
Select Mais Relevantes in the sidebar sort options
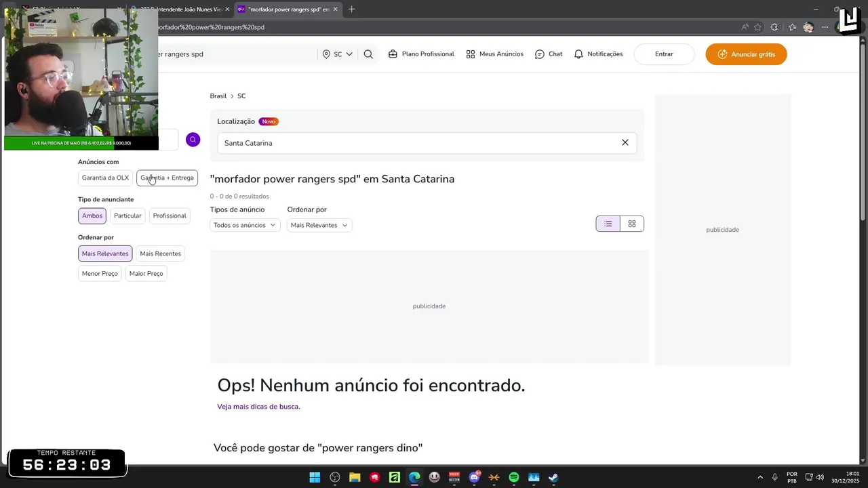pos(105,253)
